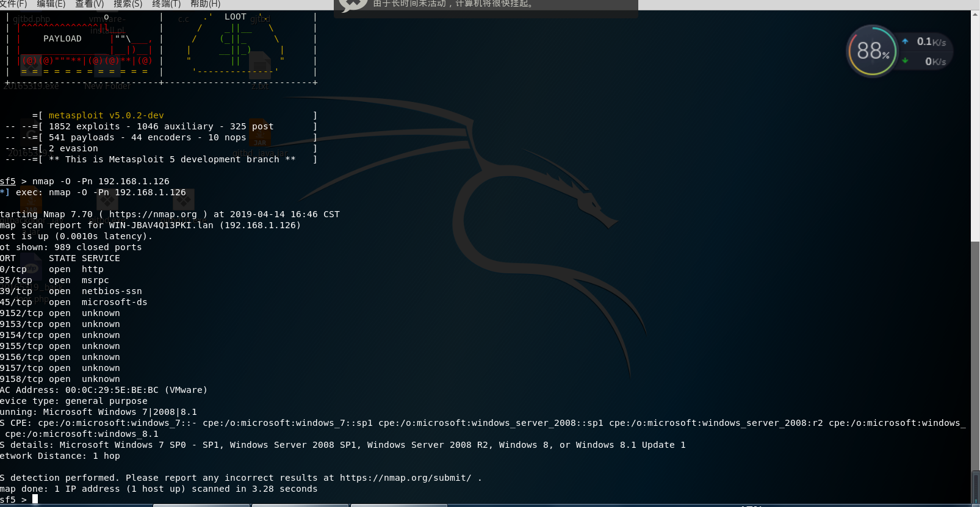Click the 'Host is up (0.0010s latency)' line
This screenshot has height=507, width=980.
[x=76, y=236]
